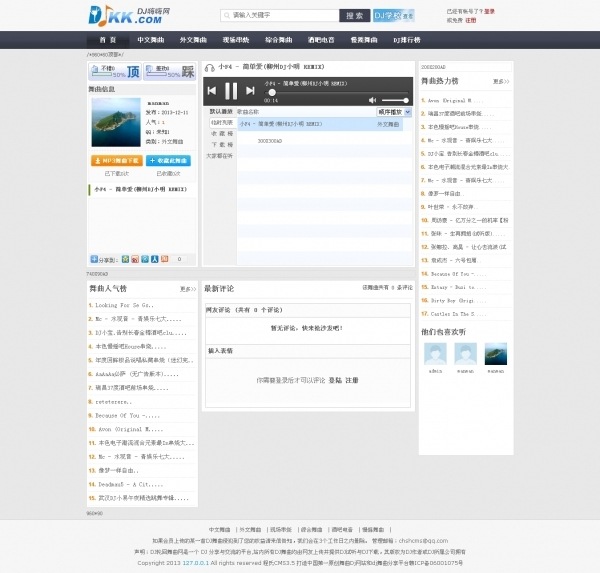Click the previous track button in player

[x=212, y=91]
